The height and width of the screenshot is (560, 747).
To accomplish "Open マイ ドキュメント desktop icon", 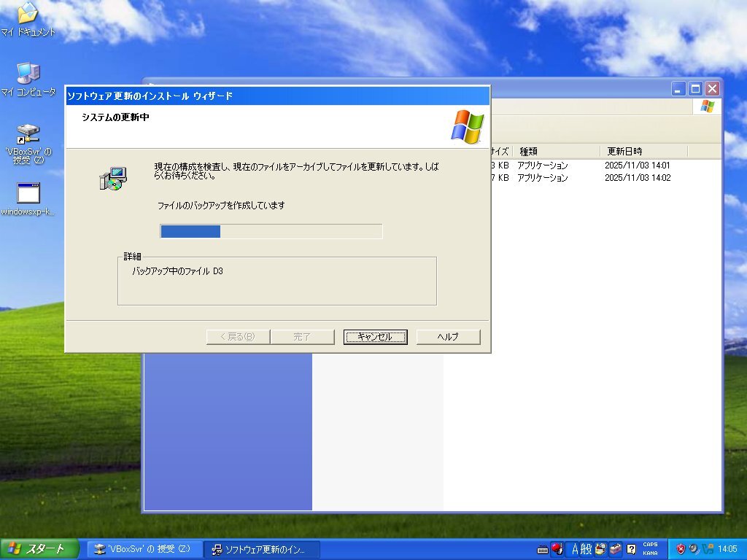I will pos(28,19).
